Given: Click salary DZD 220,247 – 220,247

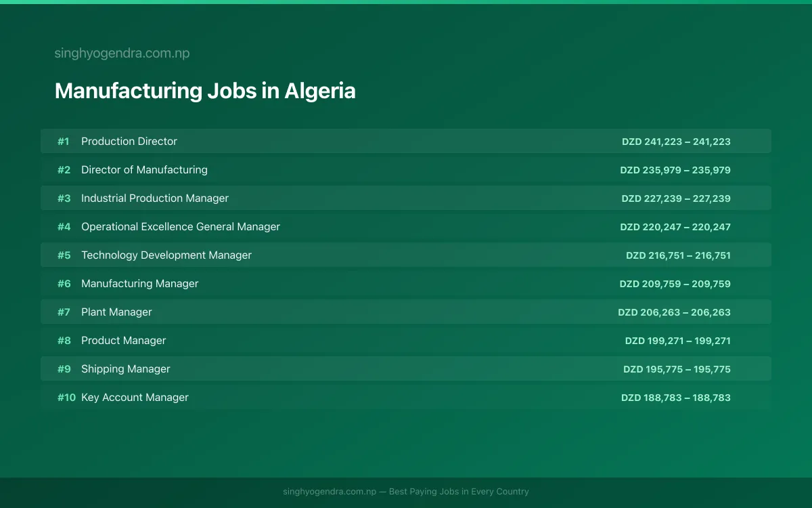Looking at the screenshot, I should pyautogui.click(x=675, y=227).
